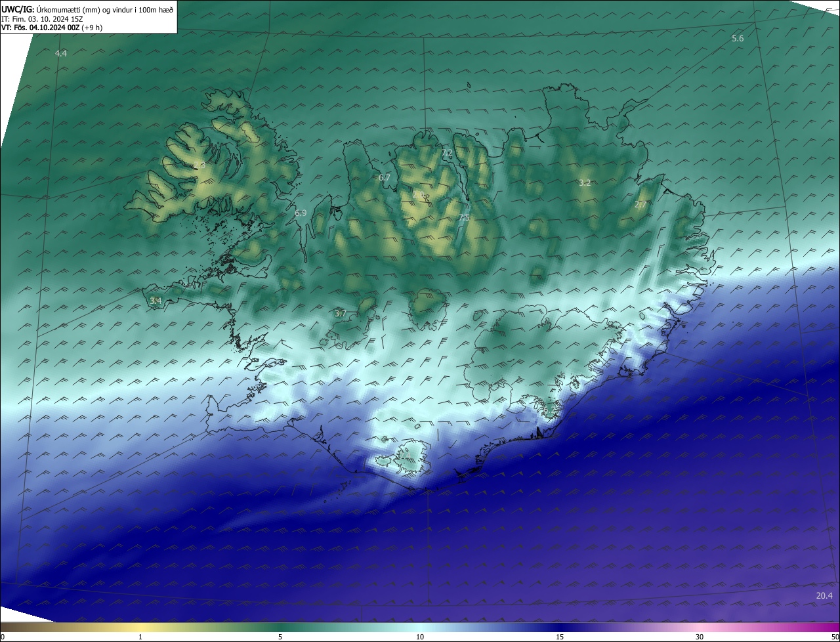This screenshot has width=840, height=642.
Task: Click the colorbar tick label 15
Action: (x=560, y=637)
